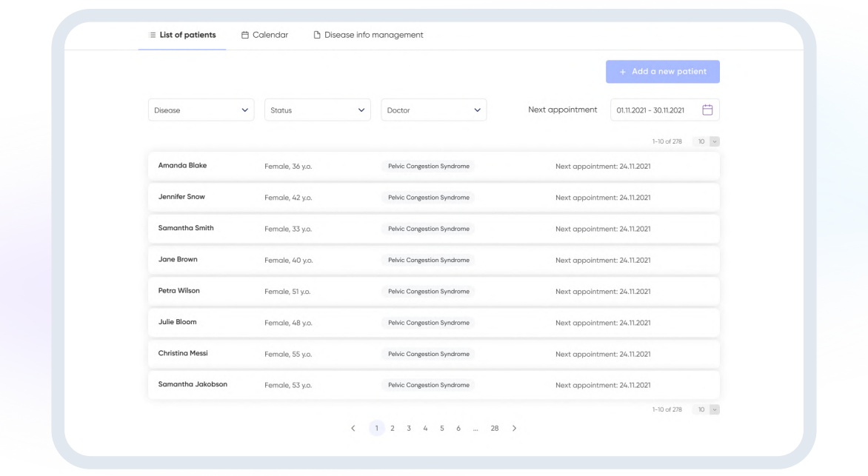The image size is (868, 476).
Task: Select page 5 in pagination
Action: click(x=441, y=428)
